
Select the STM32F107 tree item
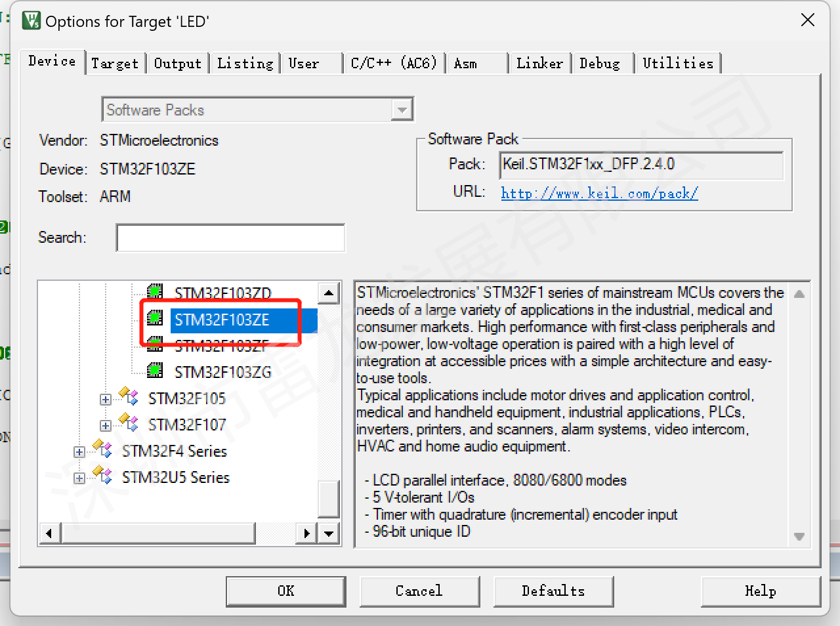187,425
